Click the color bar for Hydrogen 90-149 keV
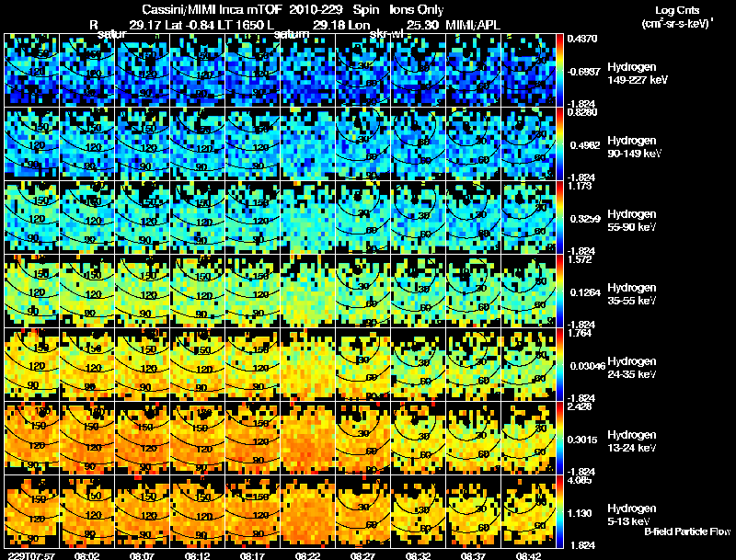The width and height of the screenshot is (736, 560). click(559, 144)
